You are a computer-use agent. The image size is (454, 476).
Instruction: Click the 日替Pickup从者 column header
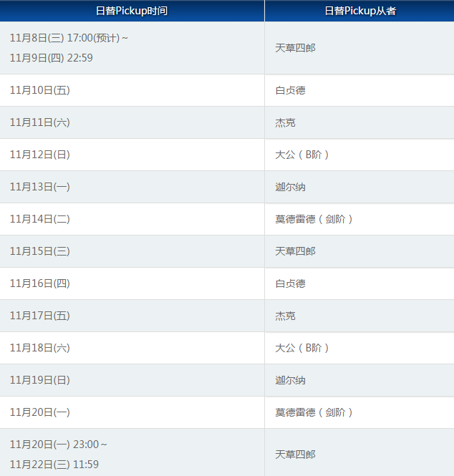359,11
